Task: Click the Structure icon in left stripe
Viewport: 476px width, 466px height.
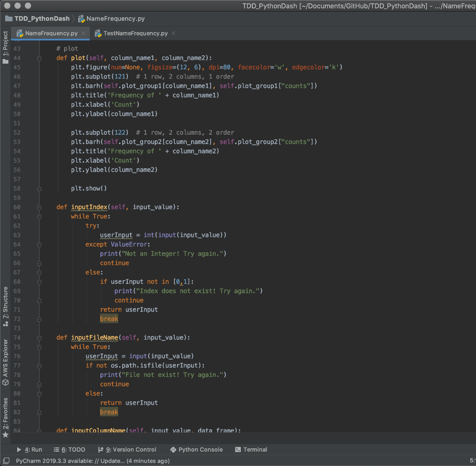Action: tap(6, 324)
